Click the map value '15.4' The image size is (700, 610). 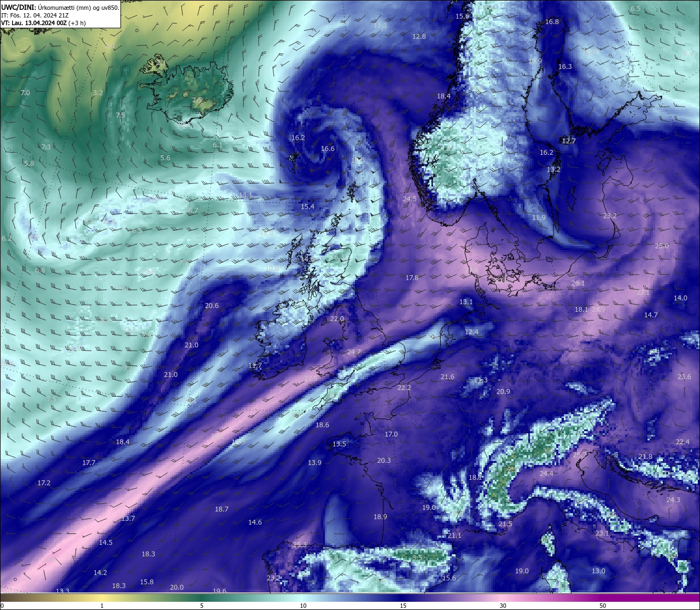307,207
